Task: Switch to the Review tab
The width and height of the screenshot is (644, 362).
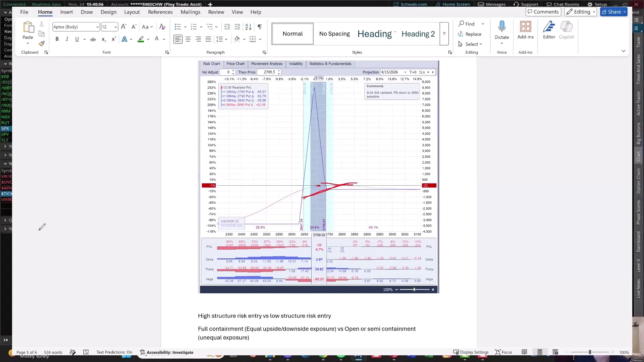Action: [x=216, y=12]
